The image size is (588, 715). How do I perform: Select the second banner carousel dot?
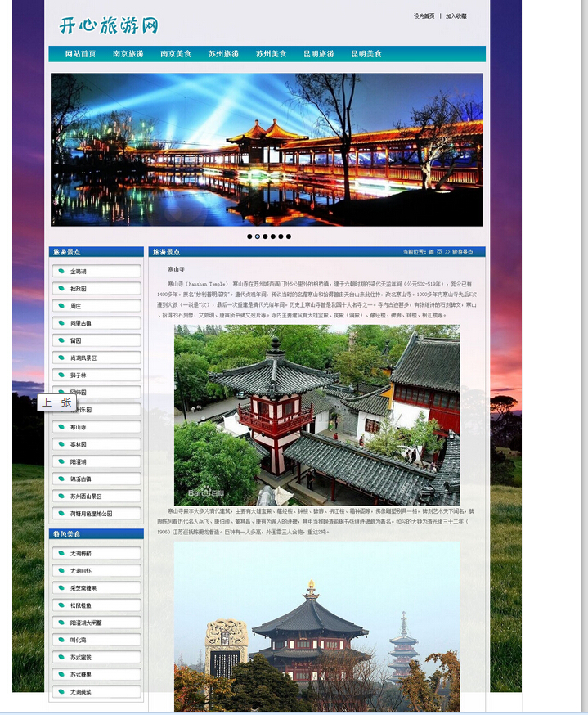coord(258,236)
